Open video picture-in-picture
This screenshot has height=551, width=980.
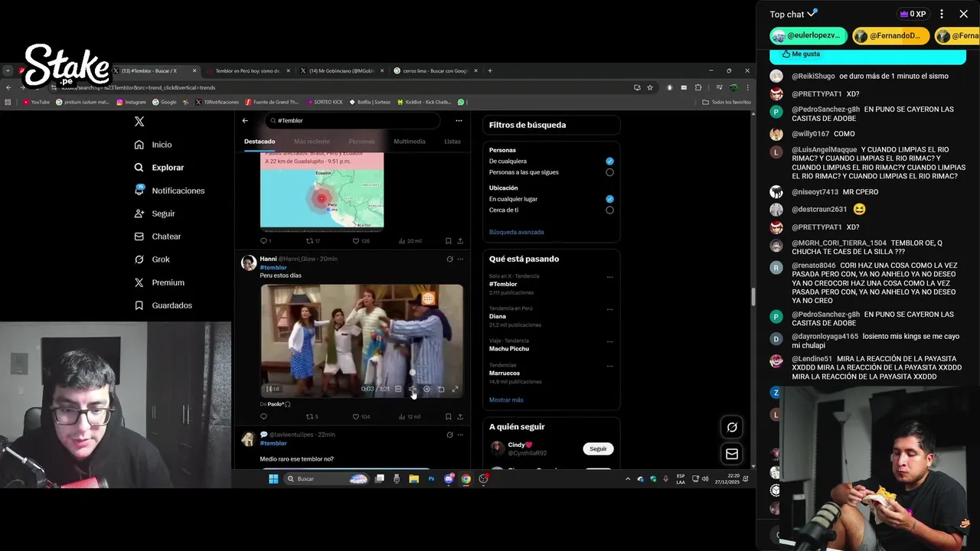pos(441,389)
